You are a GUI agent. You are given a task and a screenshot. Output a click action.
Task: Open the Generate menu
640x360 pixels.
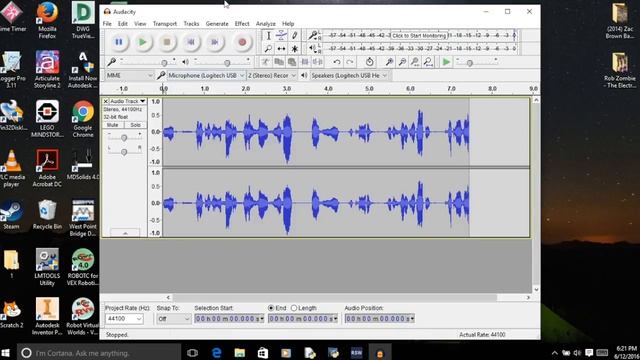click(x=217, y=24)
